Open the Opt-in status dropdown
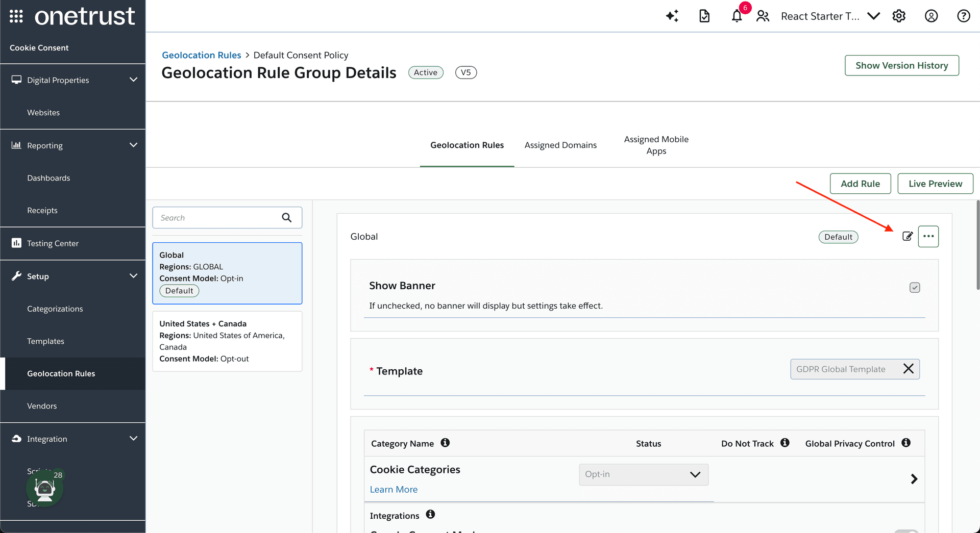980x533 pixels. pyautogui.click(x=643, y=474)
